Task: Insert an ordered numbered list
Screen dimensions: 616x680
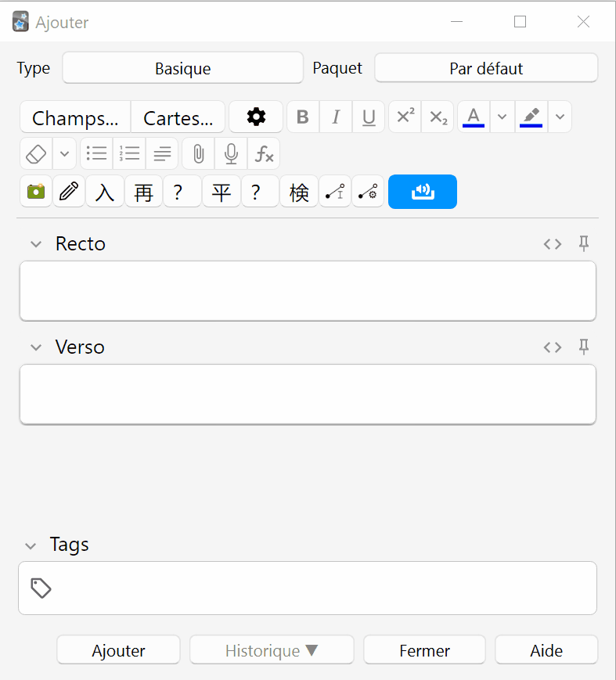Action: pos(129,153)
